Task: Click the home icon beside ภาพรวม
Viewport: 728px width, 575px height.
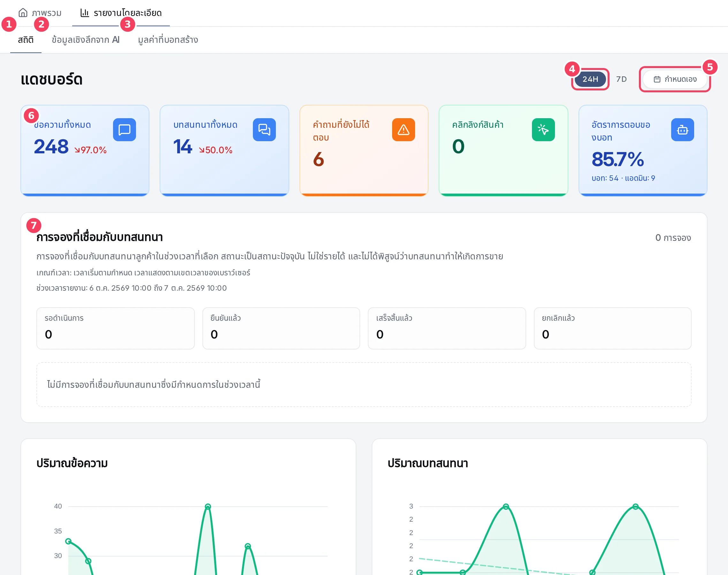Action: pos(23,13)
